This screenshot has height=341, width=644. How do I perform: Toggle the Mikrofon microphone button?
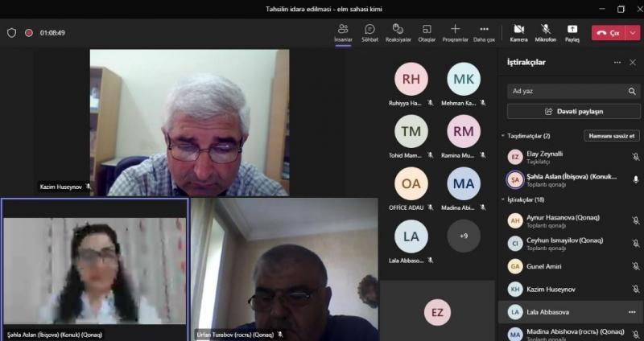[x=546, y=33]
